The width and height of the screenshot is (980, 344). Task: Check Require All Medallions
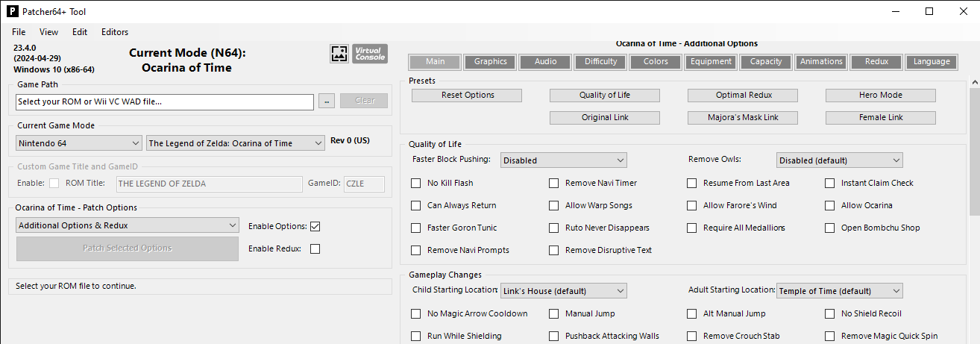692,228
